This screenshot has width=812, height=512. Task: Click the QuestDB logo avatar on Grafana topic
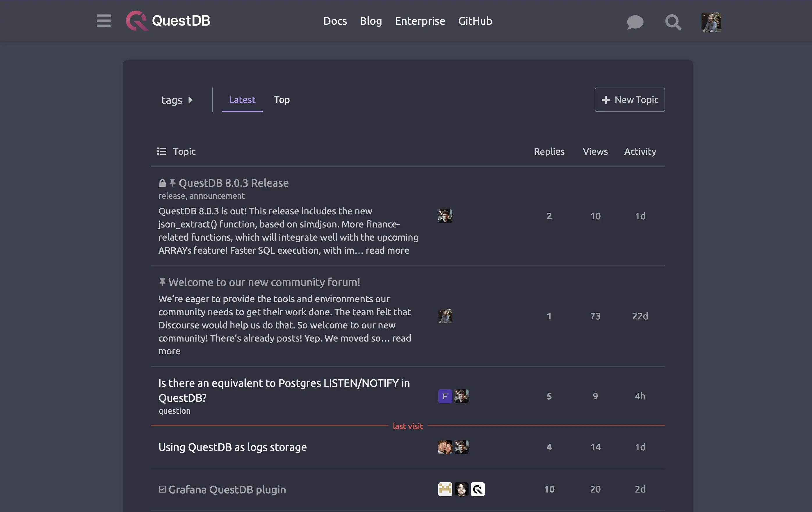coord(478,489)
